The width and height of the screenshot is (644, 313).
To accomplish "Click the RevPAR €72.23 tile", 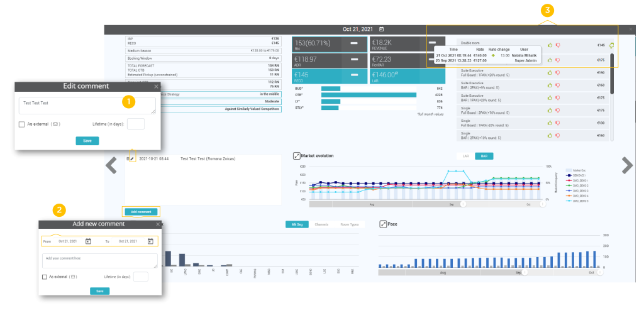I will point(408,60).
